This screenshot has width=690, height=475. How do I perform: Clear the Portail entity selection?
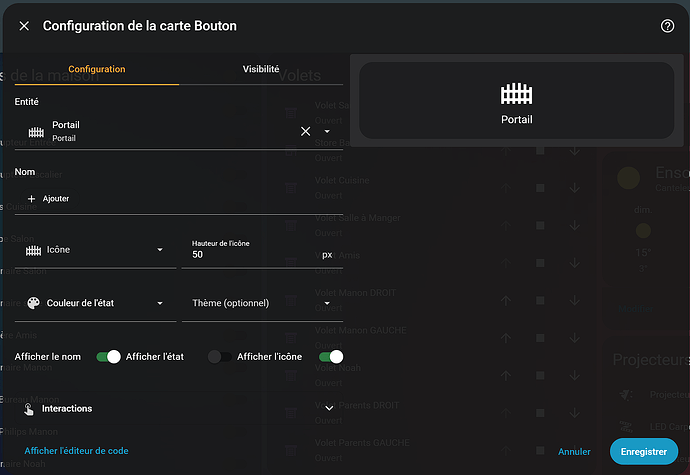(306, 131)
